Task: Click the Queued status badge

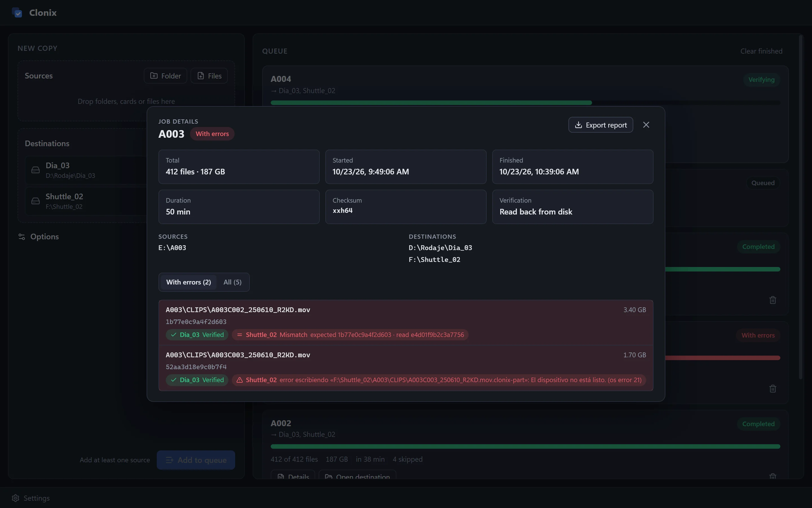Action: tap(763, 183)
